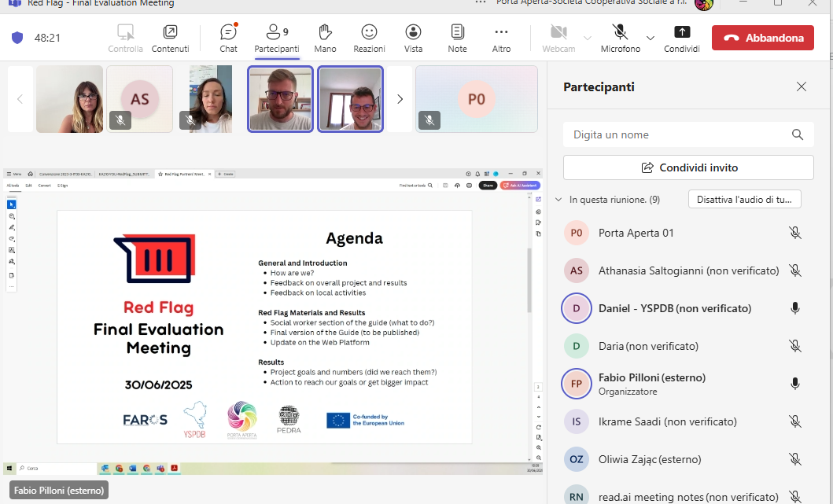Select the Partecipanti tab
This screenshot has width=833, height=504.
tap(276, 38)
